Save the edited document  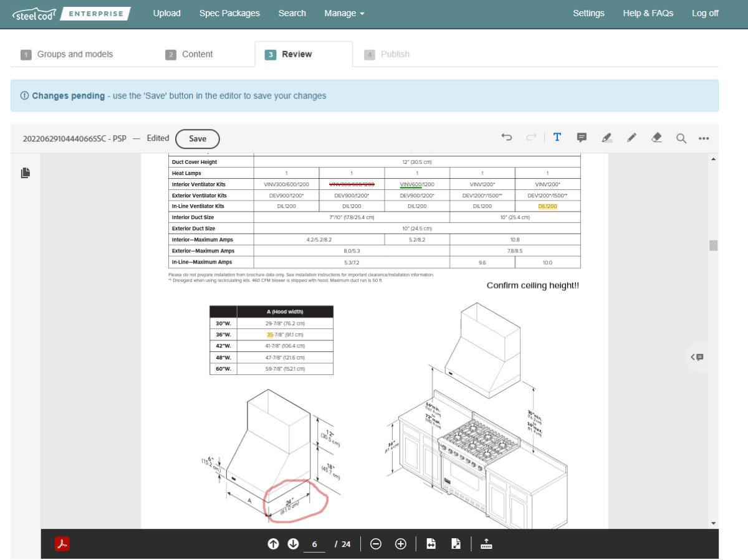tap(198, 138)
